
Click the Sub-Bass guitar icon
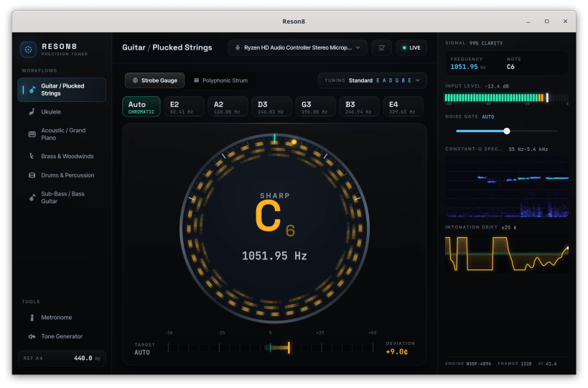(x=32, y=198)
